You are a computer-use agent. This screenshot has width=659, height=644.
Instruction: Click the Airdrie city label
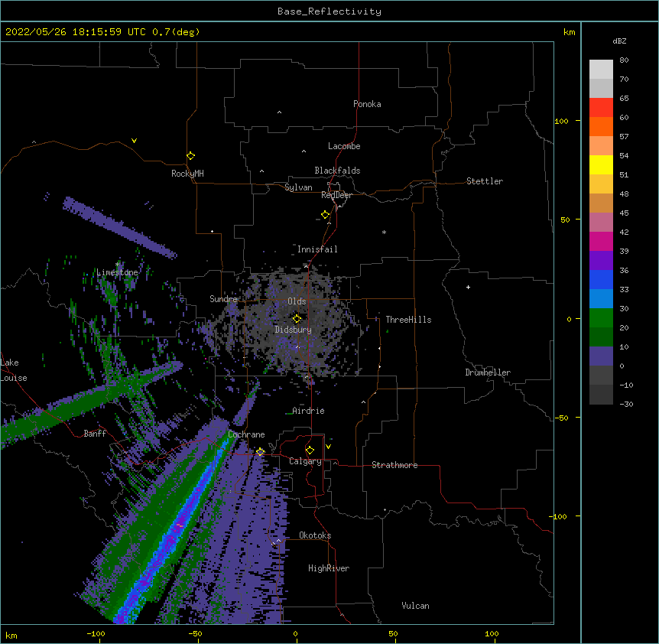click(309, 411)
